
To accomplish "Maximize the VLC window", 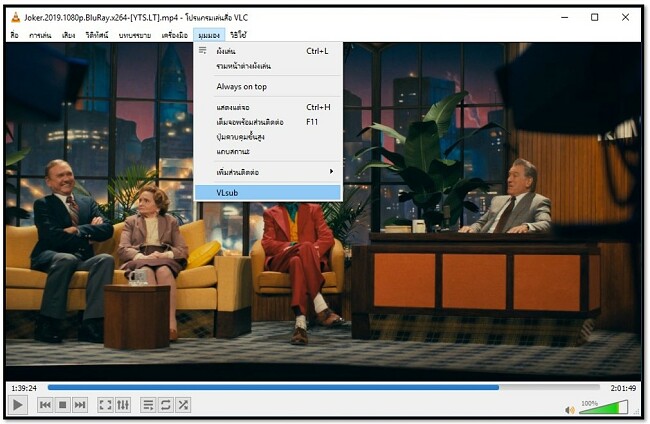I will [x=595, y=17].
